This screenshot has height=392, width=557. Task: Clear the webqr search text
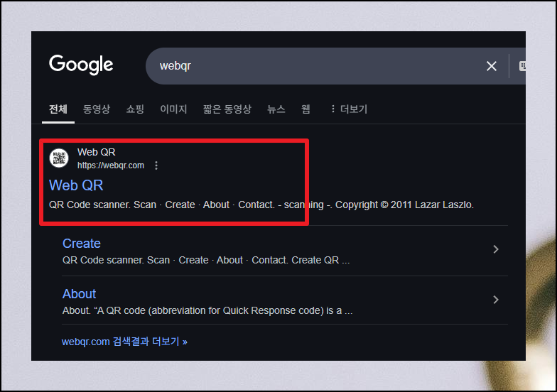coord(492,66)
